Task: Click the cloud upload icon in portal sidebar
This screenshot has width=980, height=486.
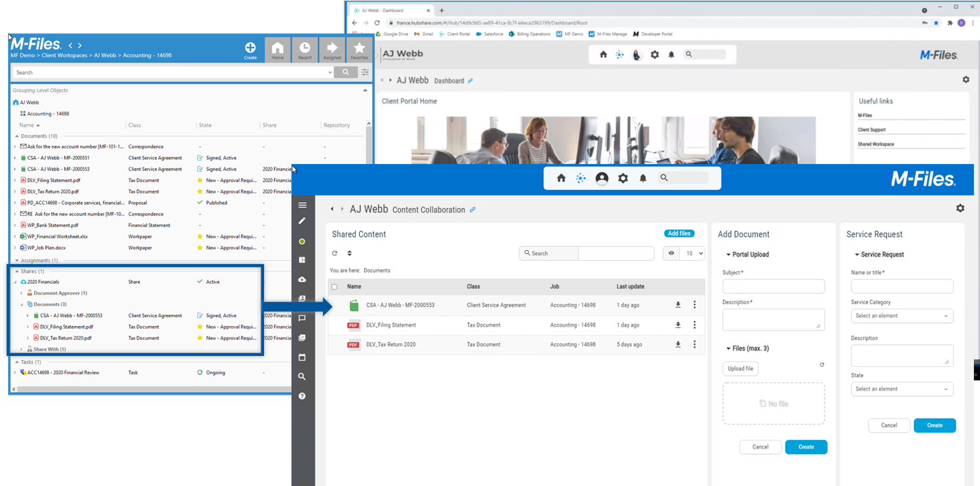Action: tap(302, 279)
